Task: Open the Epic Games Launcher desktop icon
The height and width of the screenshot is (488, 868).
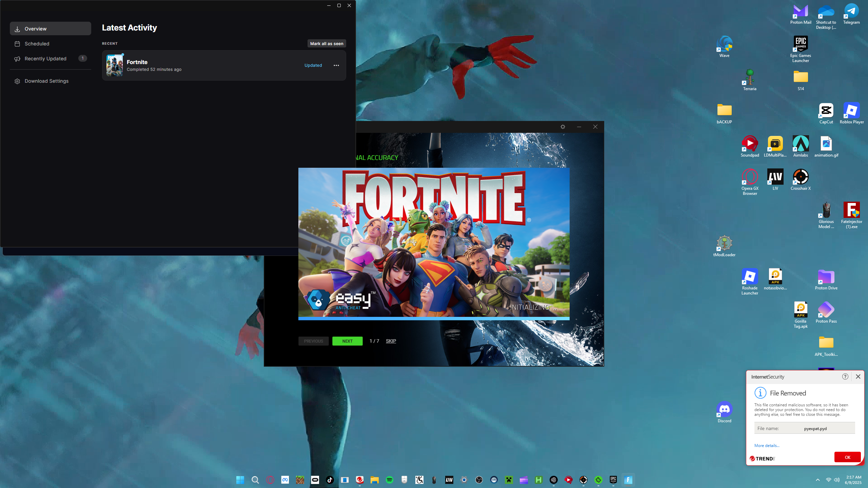Action: pyautogui.click(x=801, y=44)
